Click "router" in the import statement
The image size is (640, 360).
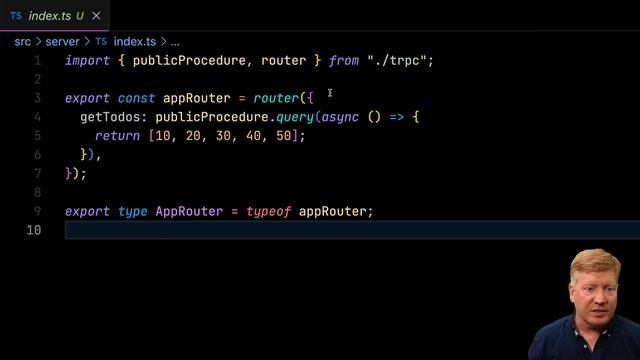coord(283,61)
